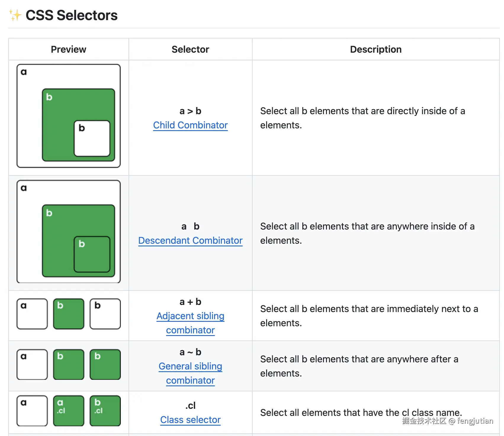
Task: Click the '.cl' selector text
Action: pyautogui.click(x=190, y=405)
